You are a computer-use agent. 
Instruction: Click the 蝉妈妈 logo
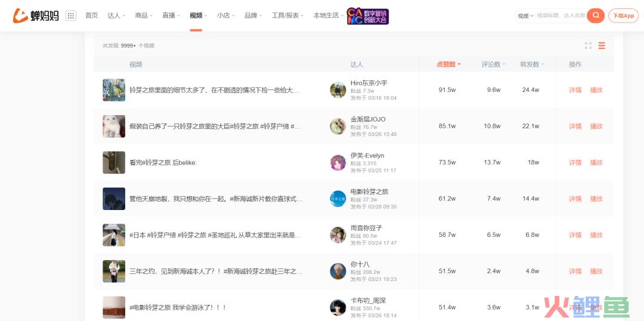[36, 16]
